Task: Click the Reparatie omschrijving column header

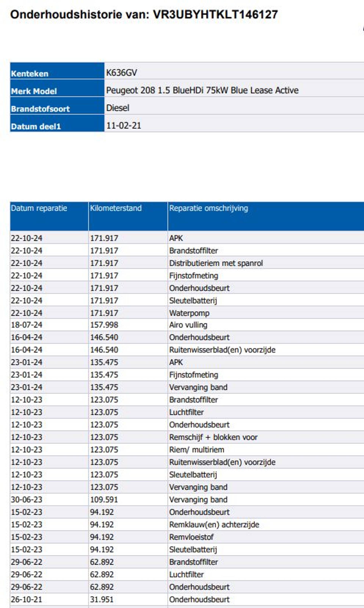Action: tap(209, 208)
